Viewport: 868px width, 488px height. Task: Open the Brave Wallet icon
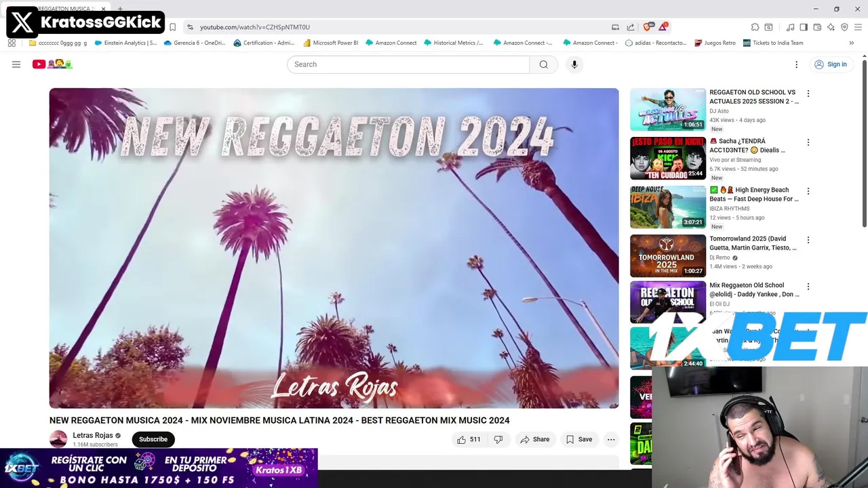[x=817, y=27]
